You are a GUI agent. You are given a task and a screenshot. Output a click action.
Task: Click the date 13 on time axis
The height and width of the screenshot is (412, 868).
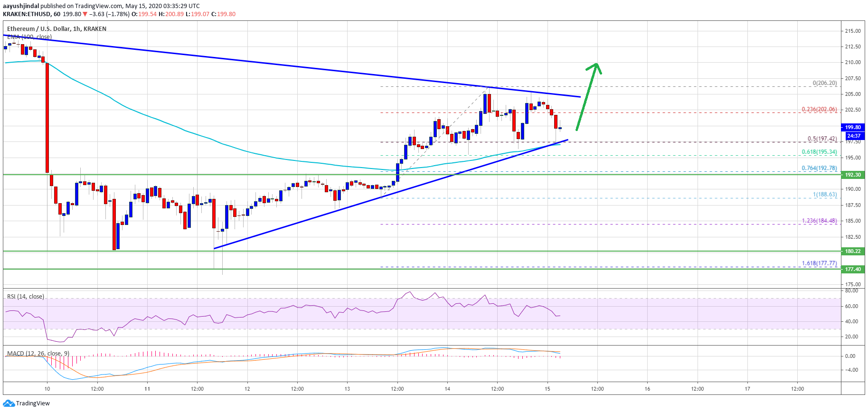[347, 389]
